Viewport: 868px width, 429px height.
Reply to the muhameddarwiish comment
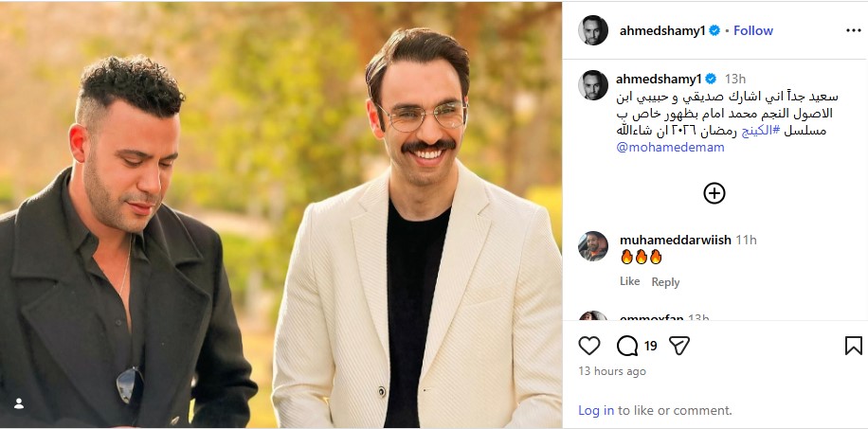[665, 281]
